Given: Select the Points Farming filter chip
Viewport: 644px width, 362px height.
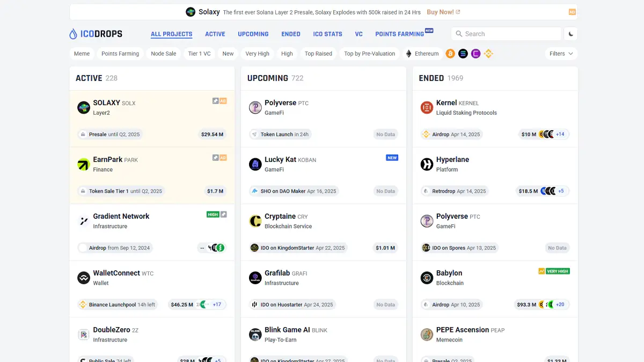Looking at the screenshot, I should [x=120, y=54].
